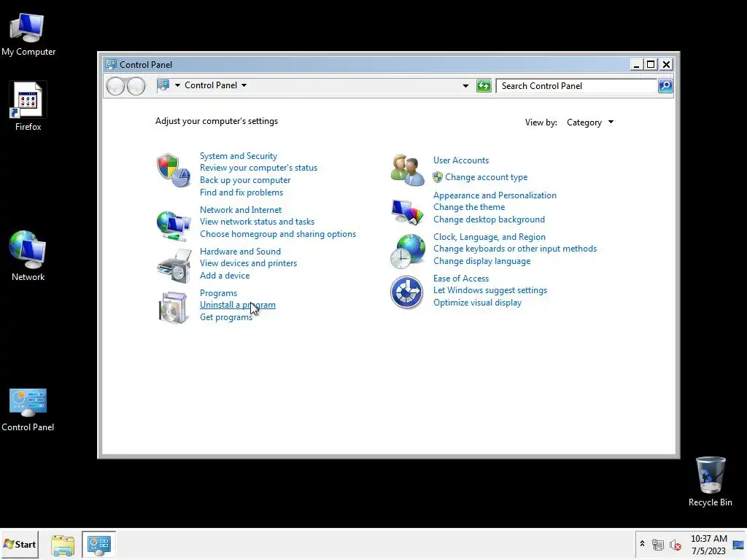Viewport: 747px width, 560px height.
Task: Click into the Search Control Panel field
Action: click(x=576, y=86)
